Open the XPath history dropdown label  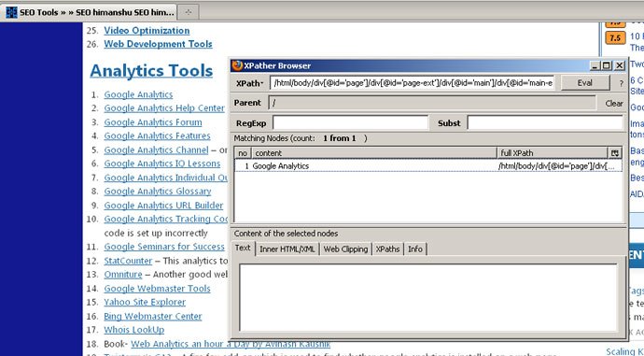click(250, 83)
